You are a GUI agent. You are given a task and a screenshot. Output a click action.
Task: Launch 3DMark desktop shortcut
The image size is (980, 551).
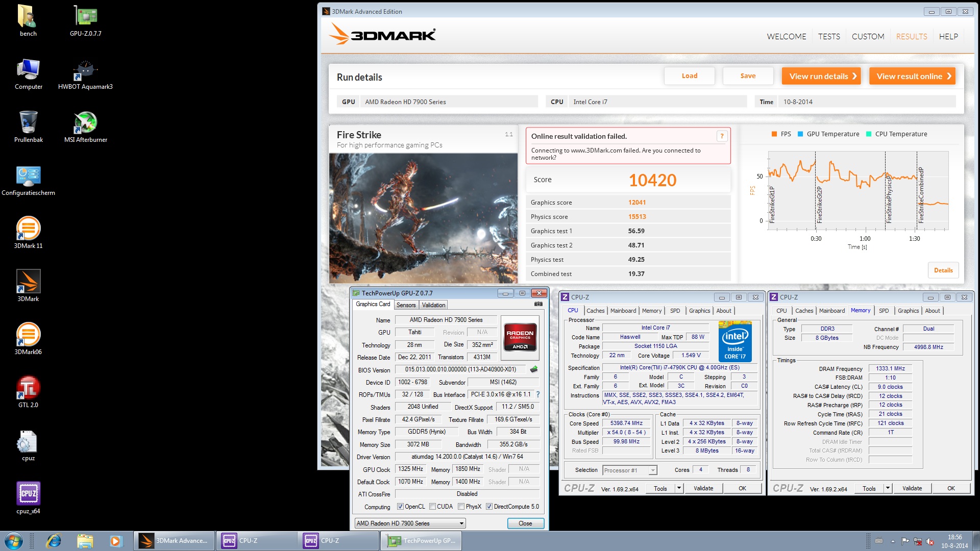(x=28, y=286)
